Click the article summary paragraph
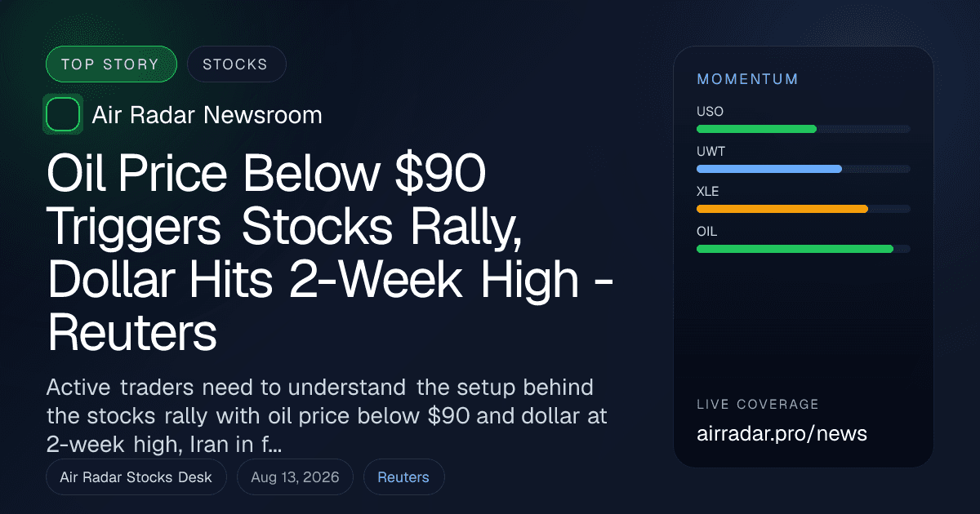Viewport: 980px width, 514px height. pos(327,414)
